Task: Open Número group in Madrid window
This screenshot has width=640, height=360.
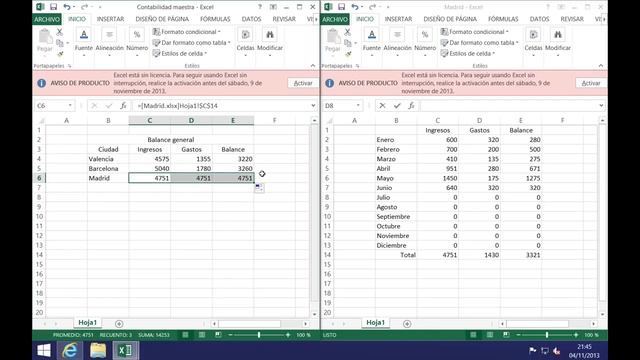Action: click(425, 42)
